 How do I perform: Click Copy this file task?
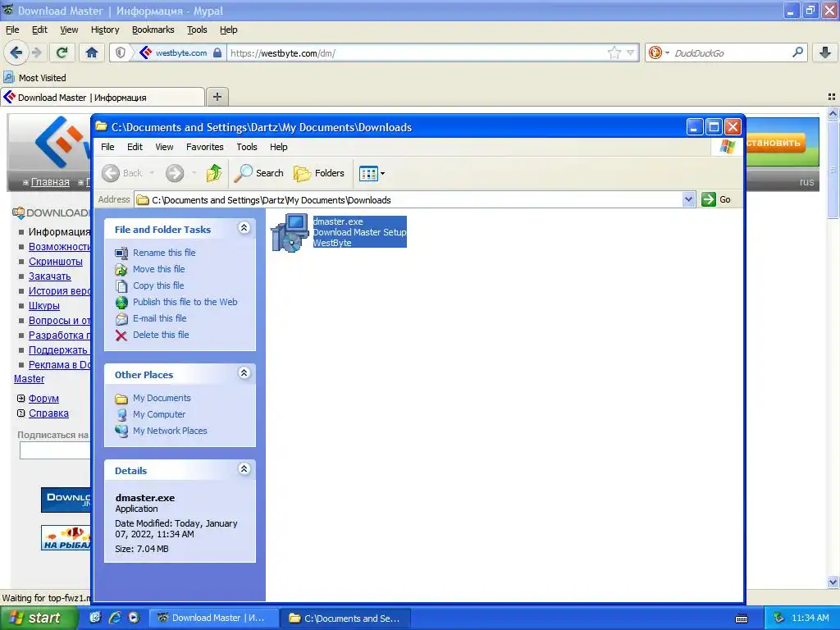click(158, 285)
